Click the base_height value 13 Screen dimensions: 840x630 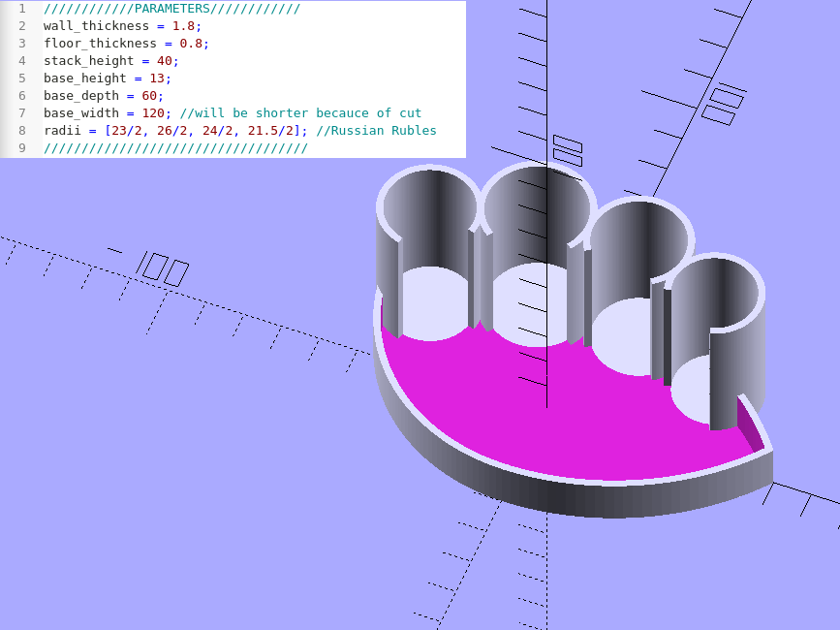(156, 79)
